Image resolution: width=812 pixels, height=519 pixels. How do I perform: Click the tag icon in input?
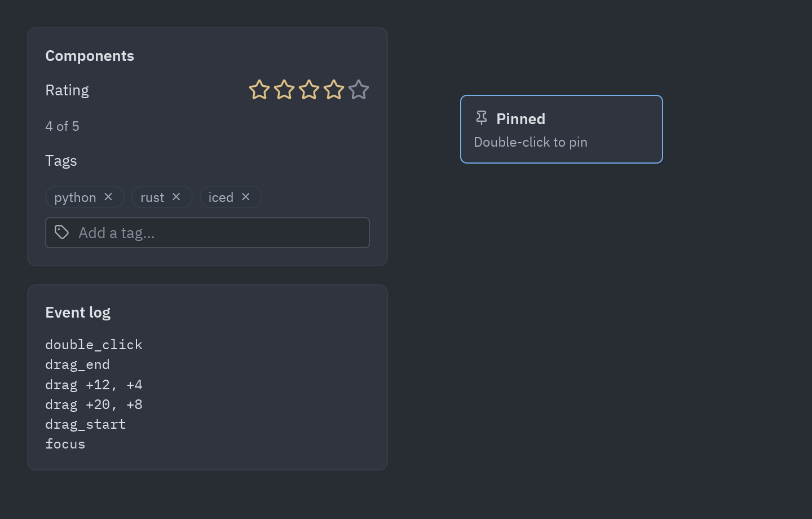(x=61, y=232)
